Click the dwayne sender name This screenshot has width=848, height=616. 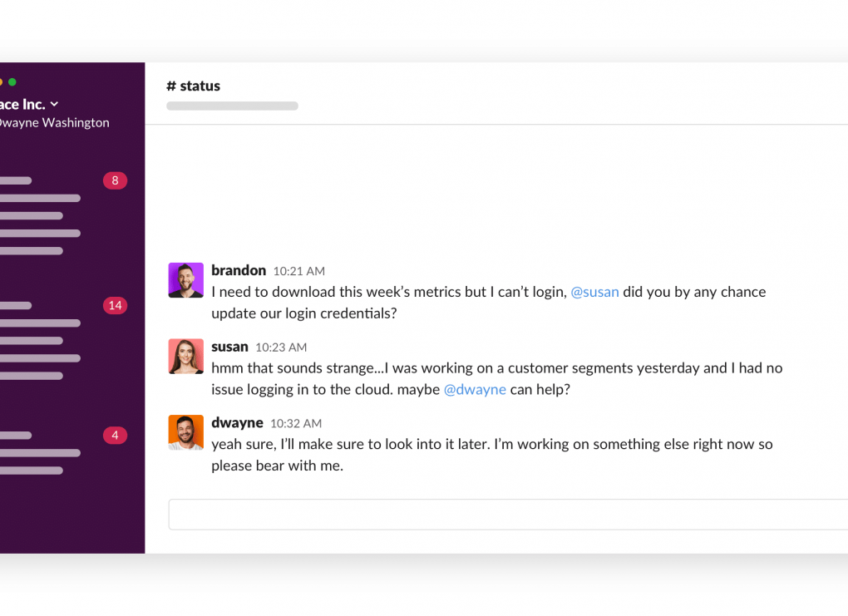(238, 423)
